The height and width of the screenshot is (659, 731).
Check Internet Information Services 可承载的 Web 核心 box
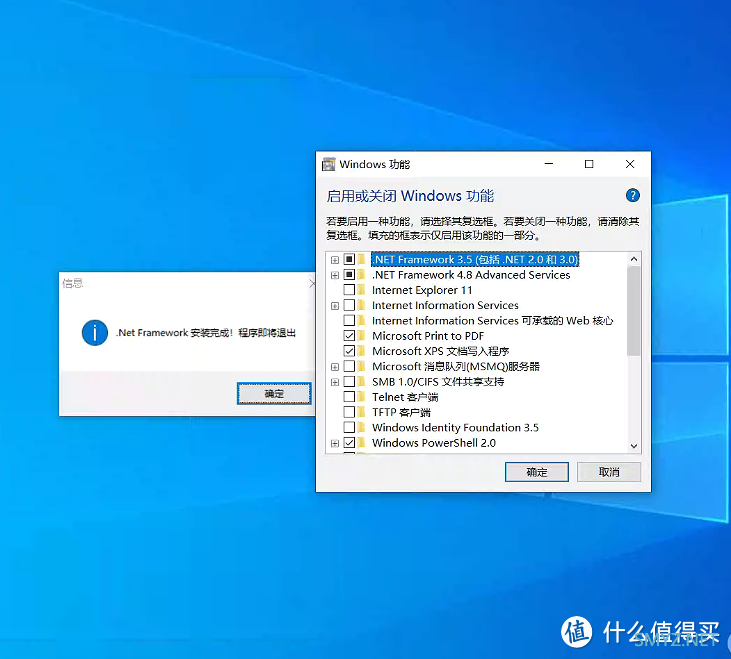[349, 321]
